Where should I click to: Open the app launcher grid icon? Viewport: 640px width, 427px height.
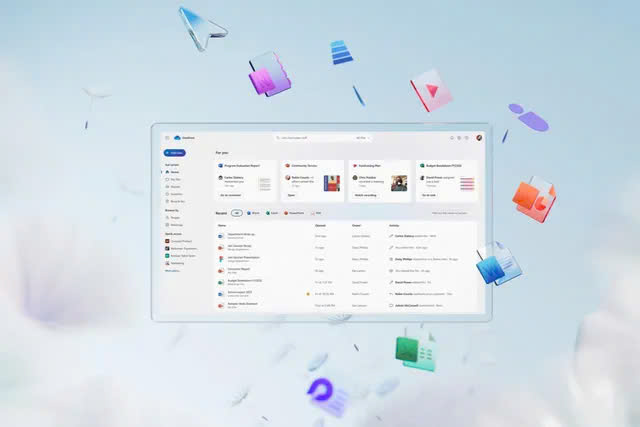tap(166, 137)
